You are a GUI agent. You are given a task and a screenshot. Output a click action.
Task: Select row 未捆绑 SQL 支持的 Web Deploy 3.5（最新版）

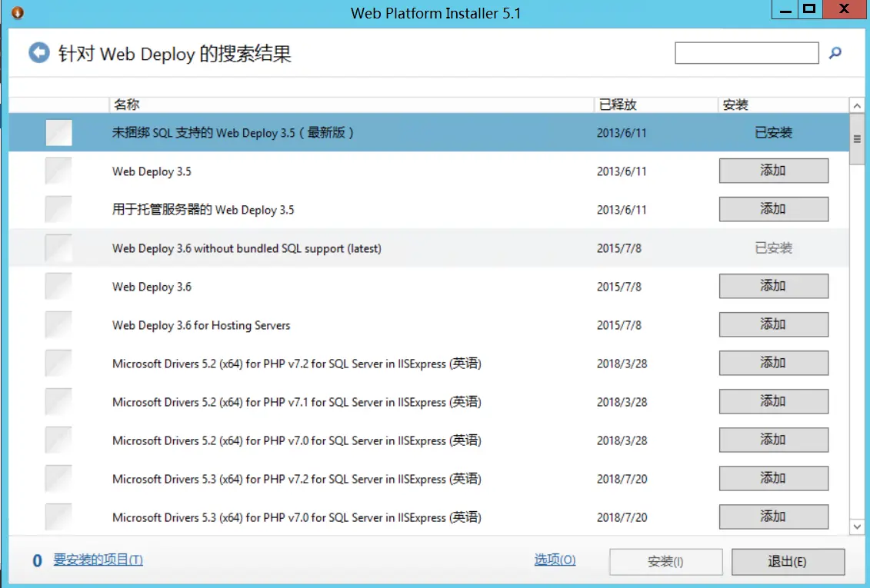point(428,133)
